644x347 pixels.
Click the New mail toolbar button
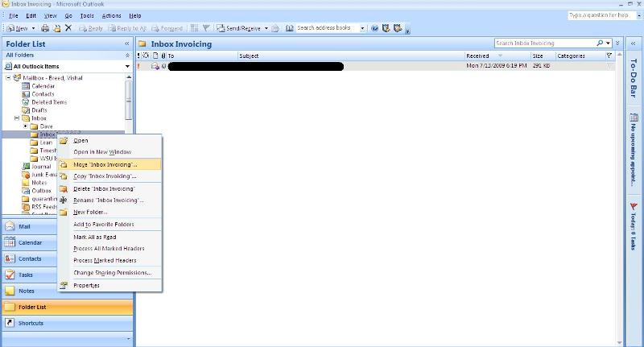point(17,28)
